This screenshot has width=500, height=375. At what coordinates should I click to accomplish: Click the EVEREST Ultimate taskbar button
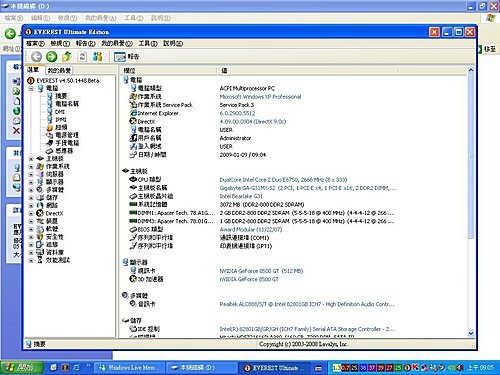[x=274, y=368]
